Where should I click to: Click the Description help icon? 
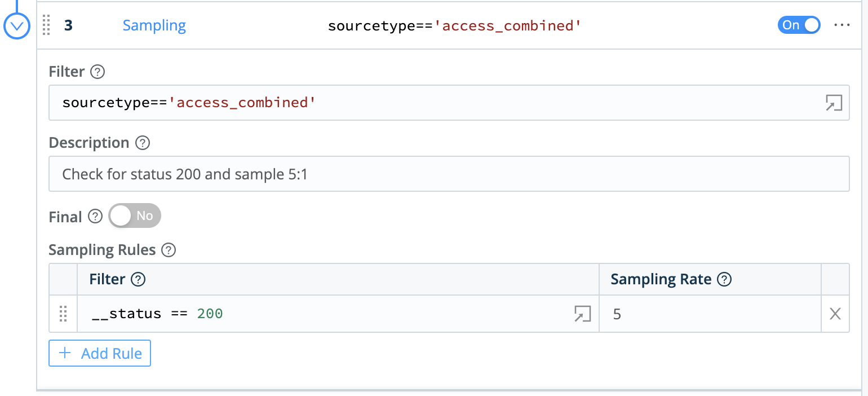pyautogui.click(x=143, y=143)
